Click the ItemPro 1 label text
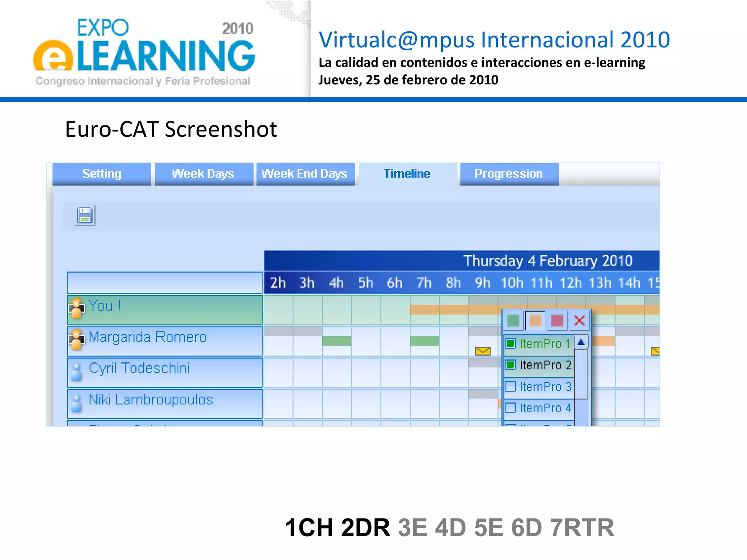The height and width of the screenshot is (560, 747). click(x=545, y=343)
